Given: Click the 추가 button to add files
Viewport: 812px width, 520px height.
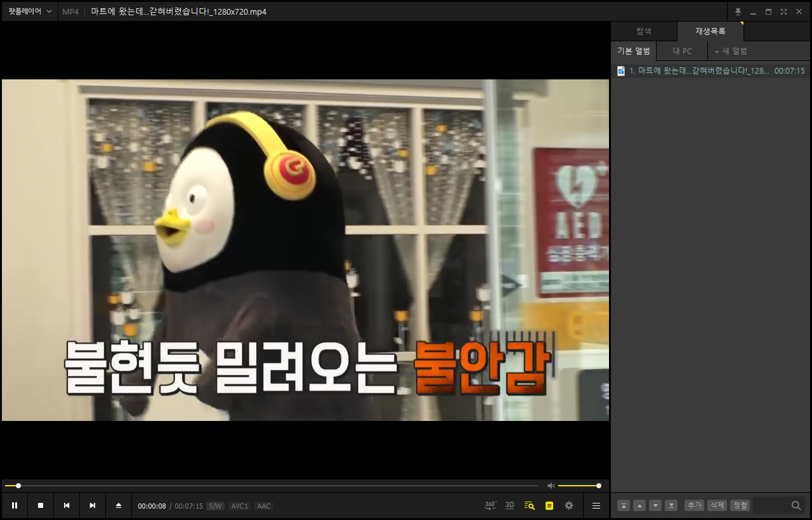Looking at the screenshot, I should pyautogui.click(x=695, y=505).
